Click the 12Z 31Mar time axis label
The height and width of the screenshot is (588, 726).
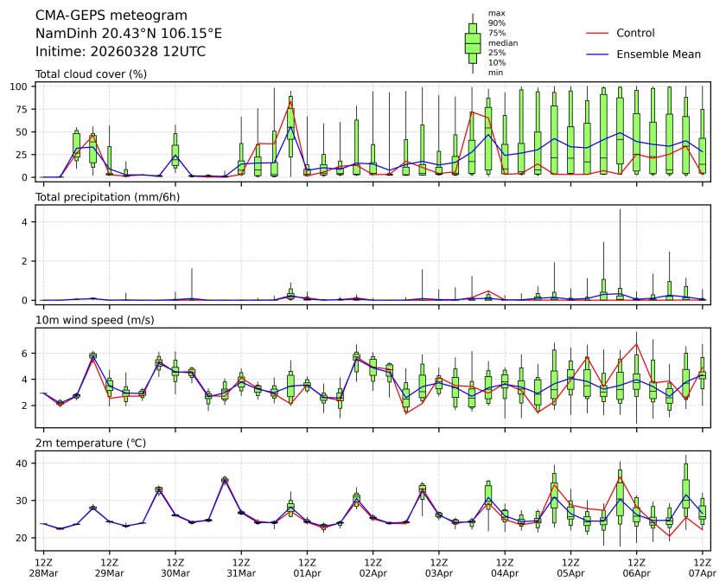(x=241, y=566)
